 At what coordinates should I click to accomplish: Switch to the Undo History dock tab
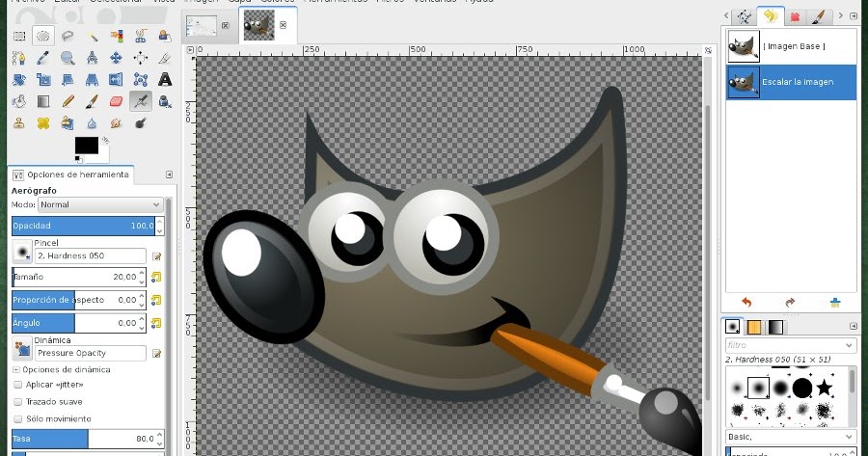tap(770, 16)
